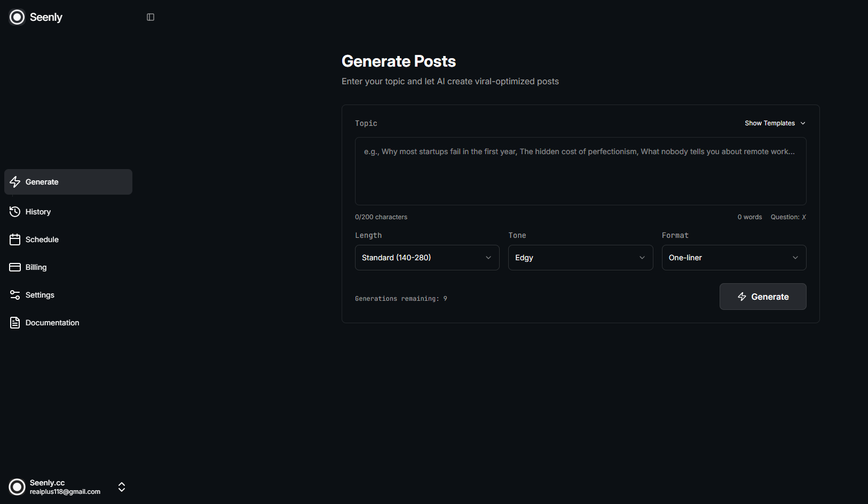Open Billing using the credit card icon
The width and height of the screenshot is (868, 504).
[15, 267]
